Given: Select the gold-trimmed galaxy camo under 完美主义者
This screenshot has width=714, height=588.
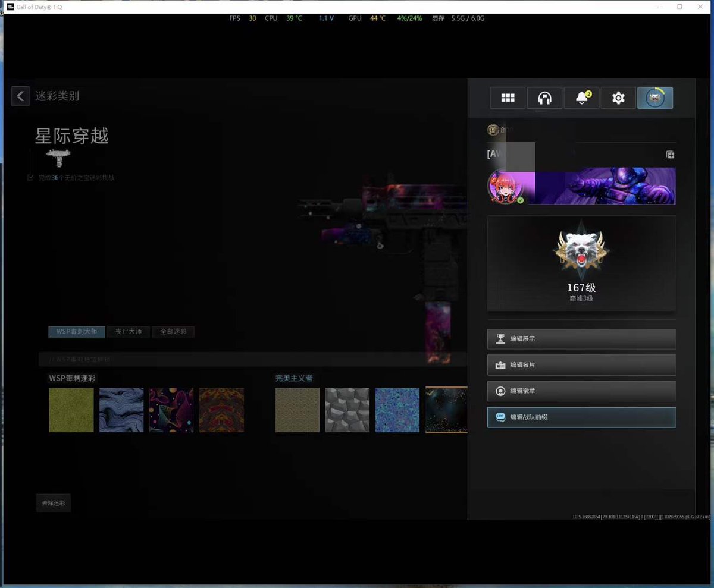Looking at the screenshot, I should click(446, 410).
